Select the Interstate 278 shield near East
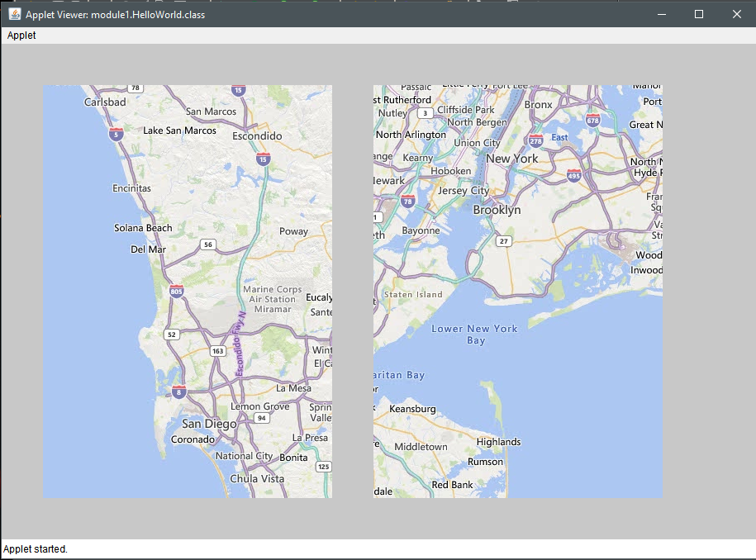Viewport: 756px width, 560px height. coord(535,140)
